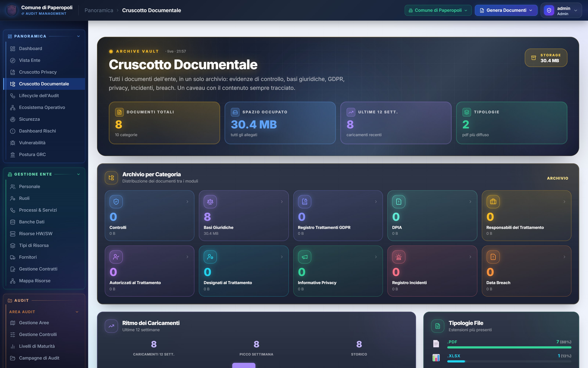
Task: Click the .XLSX file type progress bar
Action: tap(509, 361)
